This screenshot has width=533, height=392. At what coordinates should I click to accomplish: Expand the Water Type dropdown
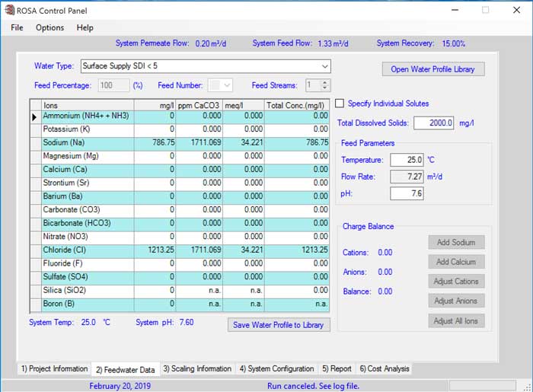[x=325, y=66]
